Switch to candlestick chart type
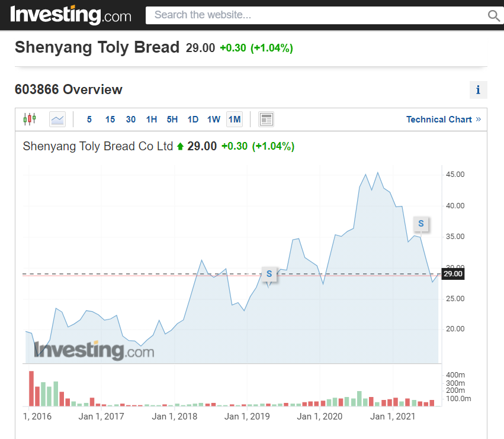This screenshot has height=439, width=504. (30, 119)
